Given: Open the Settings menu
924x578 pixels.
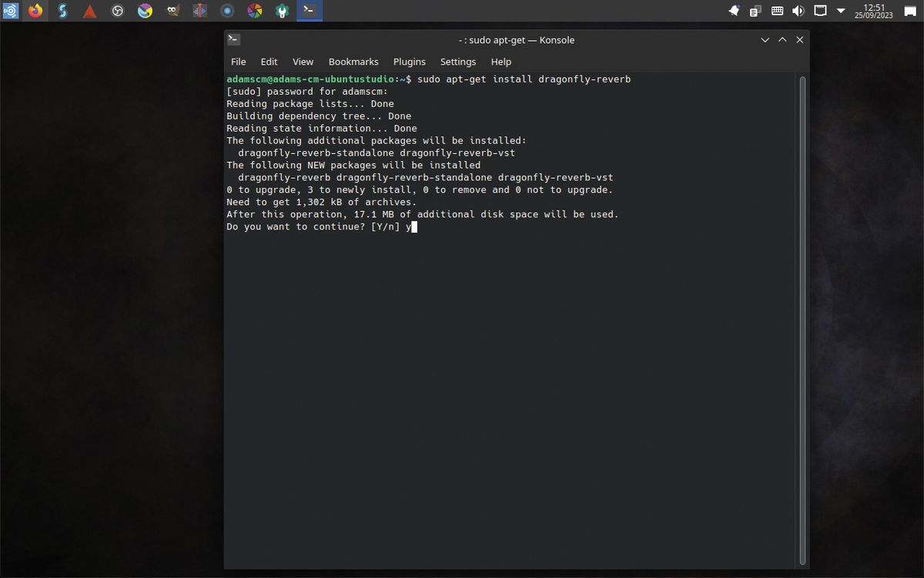Looking at the screenshot, I should tap(458, 62).
